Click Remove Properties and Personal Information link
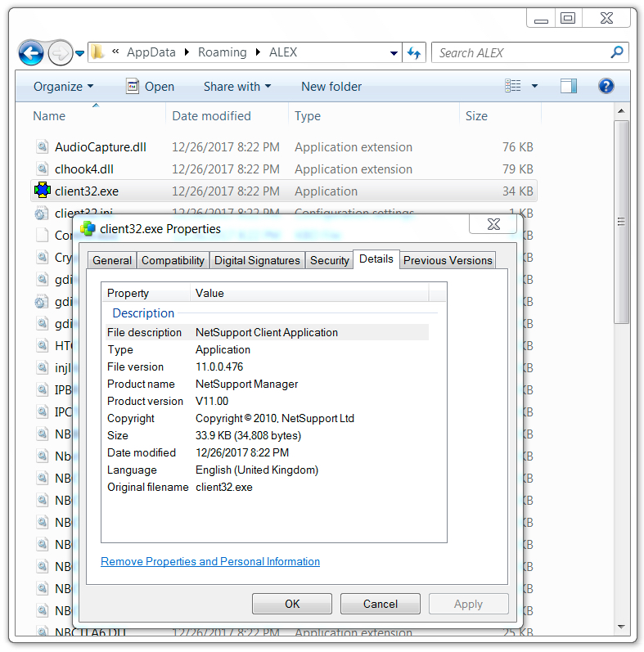 [x=210, y=561]
